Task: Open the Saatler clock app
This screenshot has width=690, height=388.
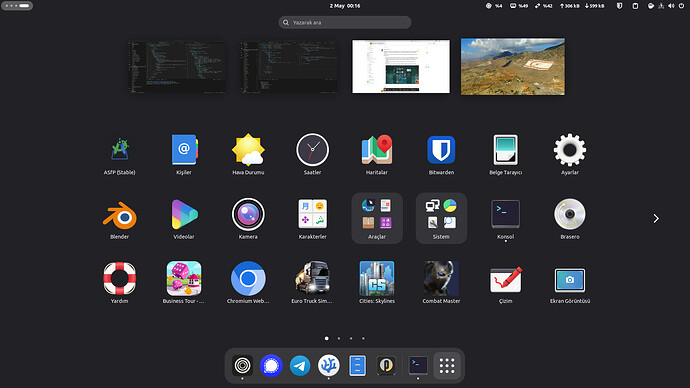Action: click(312, 154)
